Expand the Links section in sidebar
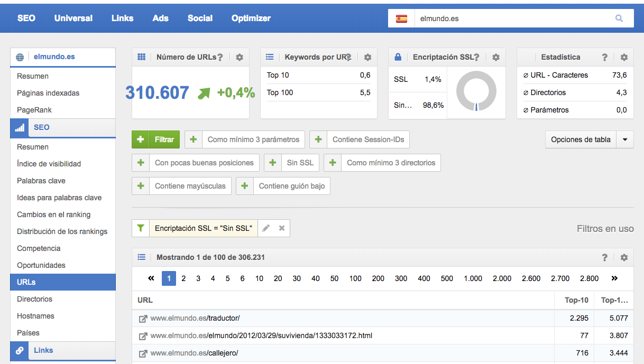The width and height of the screenshot is (644, 364). click(x=43, y=350)
